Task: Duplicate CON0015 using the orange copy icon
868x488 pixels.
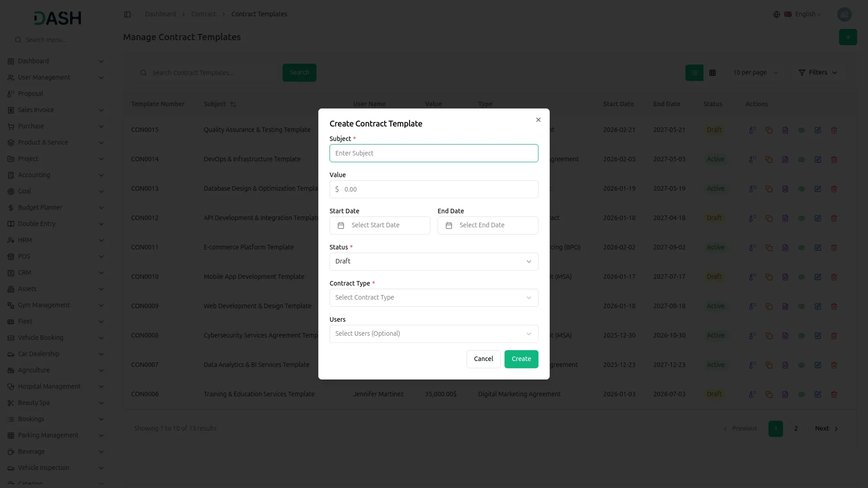Action: (x=769, y=130)
